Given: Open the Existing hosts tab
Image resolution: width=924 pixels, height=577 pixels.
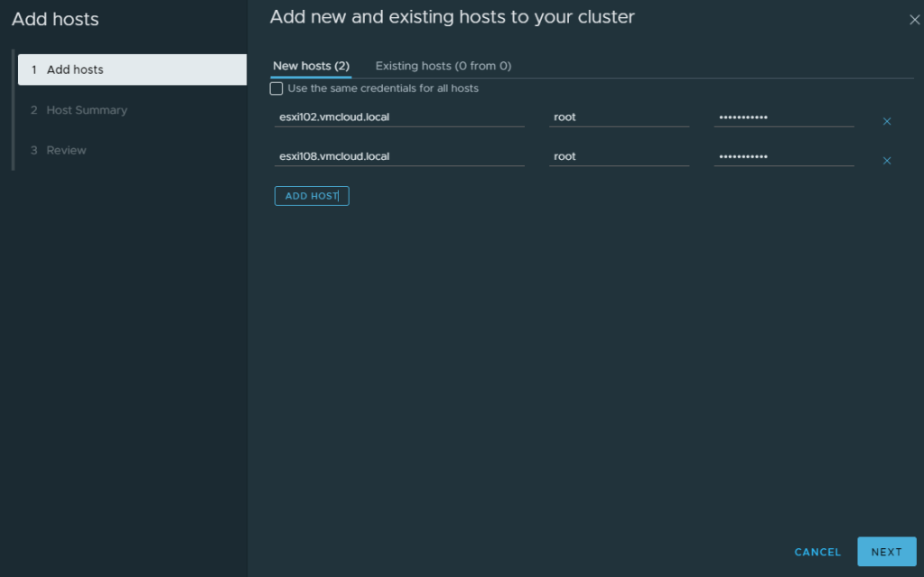Looking at the screenshot, I should [443, 66].
